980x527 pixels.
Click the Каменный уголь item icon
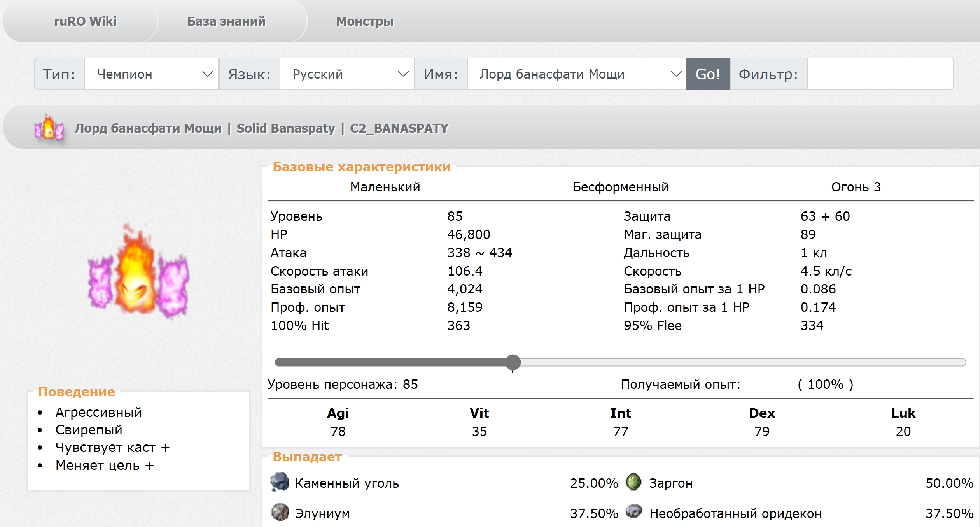coord(280,482)
